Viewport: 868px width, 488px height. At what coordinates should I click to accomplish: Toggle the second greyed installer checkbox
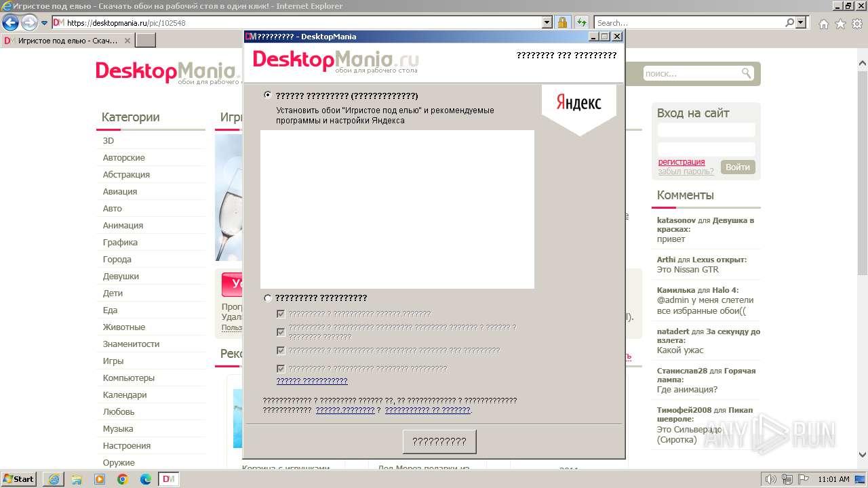(x=281, y=332)
